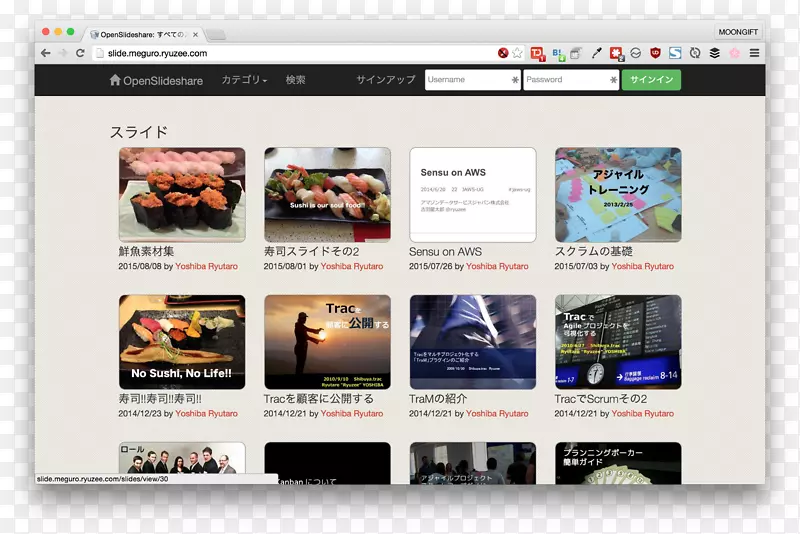Click the スライド section heading
800x534 pixels.
click(x=139, y=132)
